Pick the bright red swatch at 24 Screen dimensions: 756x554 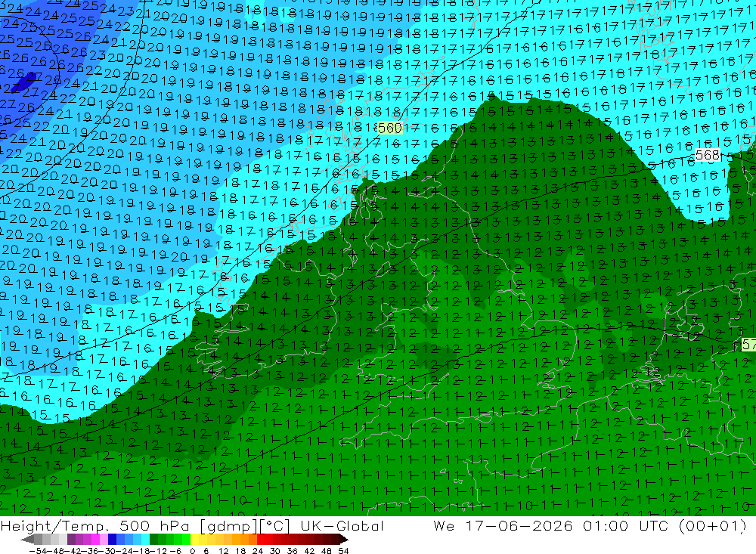(x=261, y=540)
